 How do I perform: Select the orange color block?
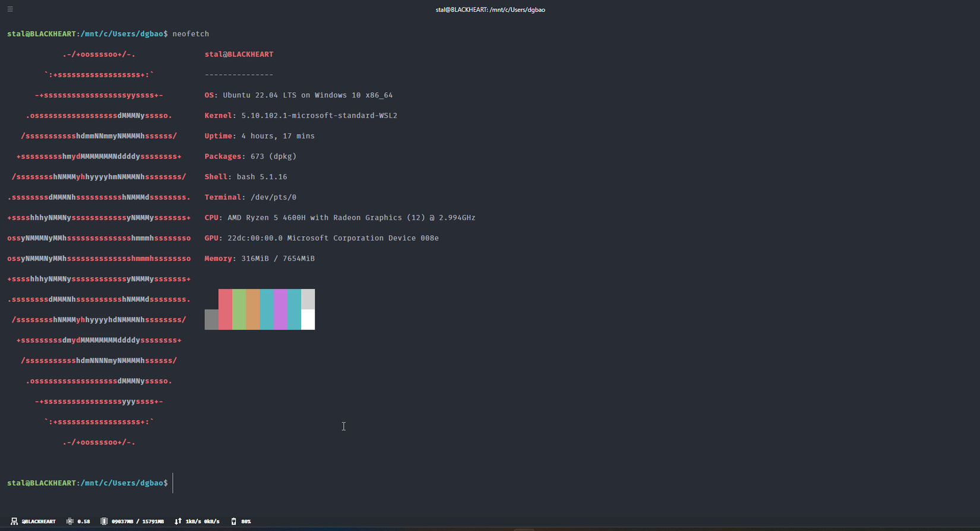coord(252,309)
